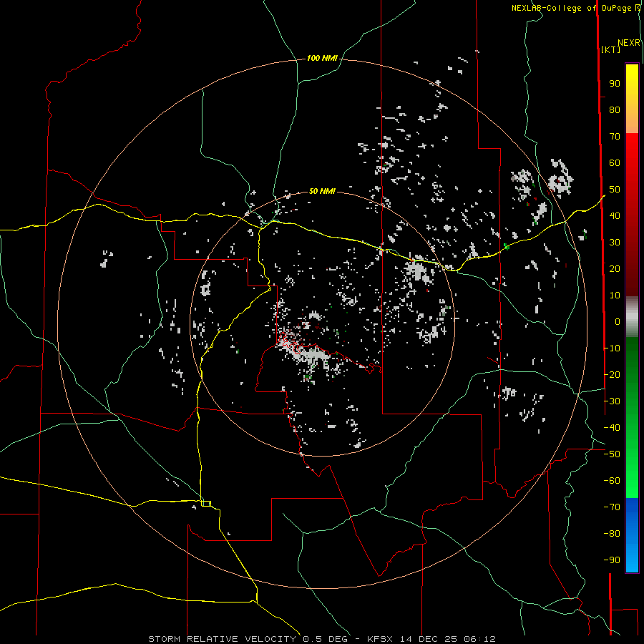644x644 pixels.
Task: Click the 0.5 DEG elevation text in the caption
Action: coord(325,639)
